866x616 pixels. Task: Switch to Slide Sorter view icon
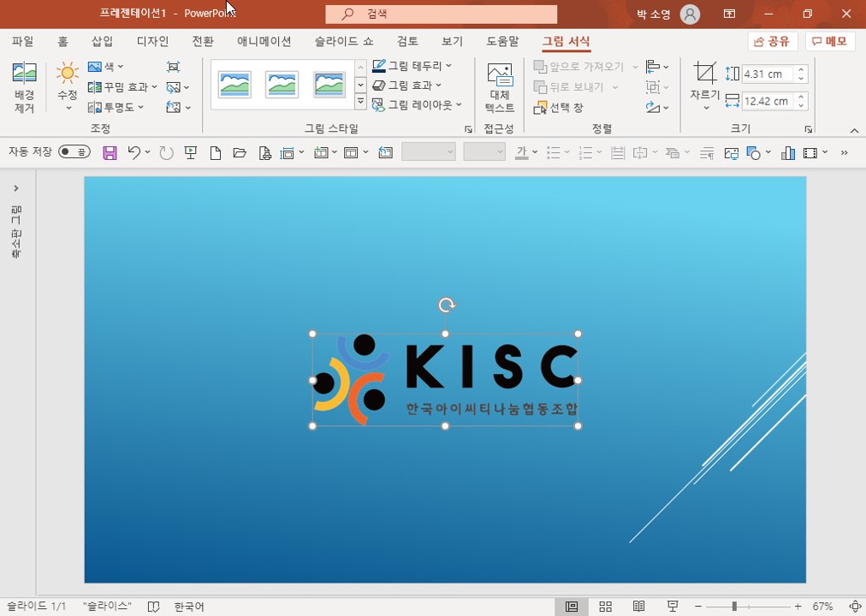pyautogui.click(x=605, y=607)
